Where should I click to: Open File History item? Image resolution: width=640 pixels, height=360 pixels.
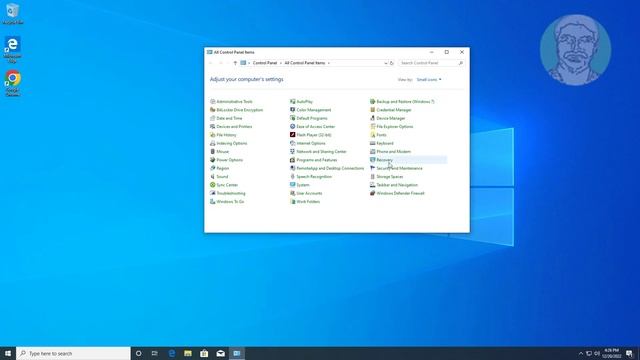pos(223,135)
